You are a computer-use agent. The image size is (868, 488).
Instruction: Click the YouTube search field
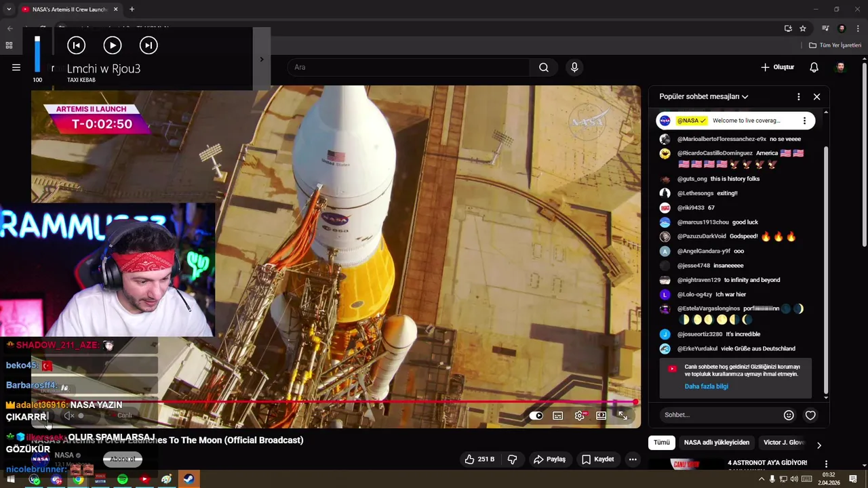click(x=409, y=67)
